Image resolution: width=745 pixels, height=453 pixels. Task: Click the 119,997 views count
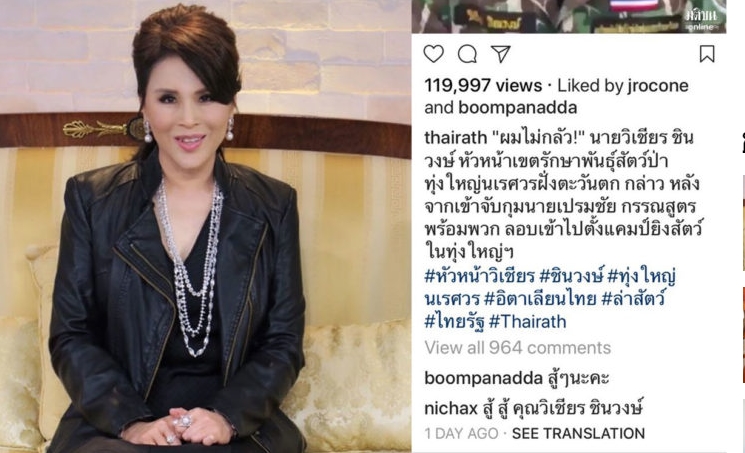coord(483,86)
